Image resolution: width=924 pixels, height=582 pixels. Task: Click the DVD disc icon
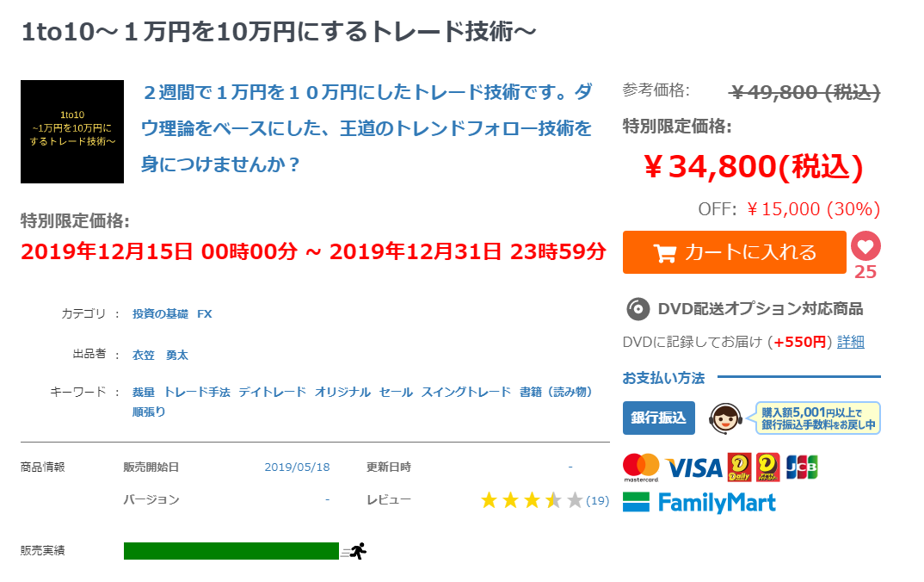point(638,309)
